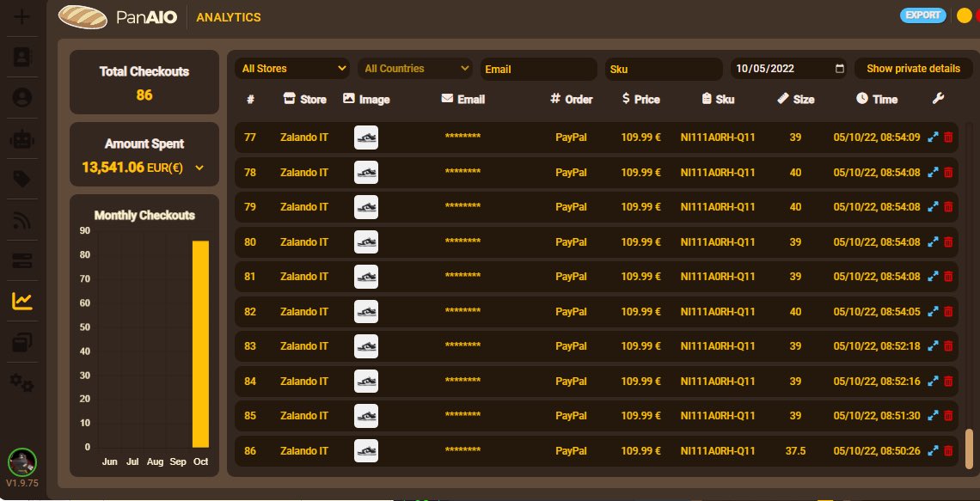Open the date picker calendar icon

[839, 69]
